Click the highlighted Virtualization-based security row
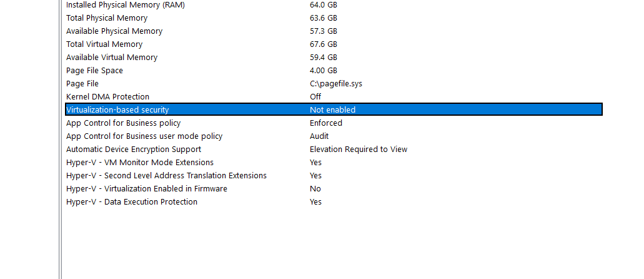This screenshot has width=644, height=279. pyautogui.click(x=117, y=110)
